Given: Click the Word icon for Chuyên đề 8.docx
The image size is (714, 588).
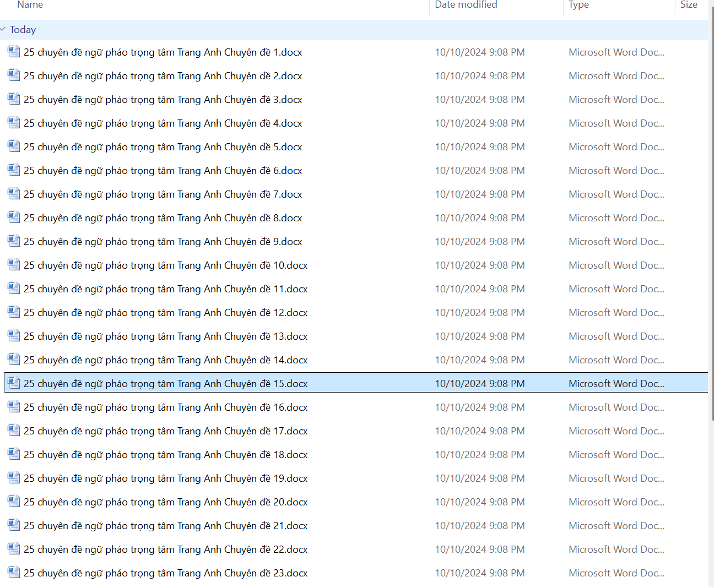Looking at the screenshot, I should tap(14, 217).
